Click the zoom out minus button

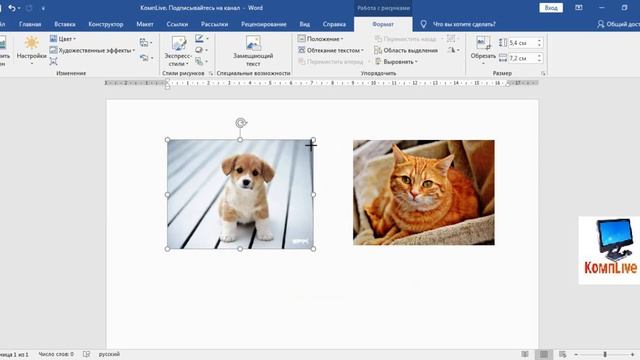(x=576, y=354)
